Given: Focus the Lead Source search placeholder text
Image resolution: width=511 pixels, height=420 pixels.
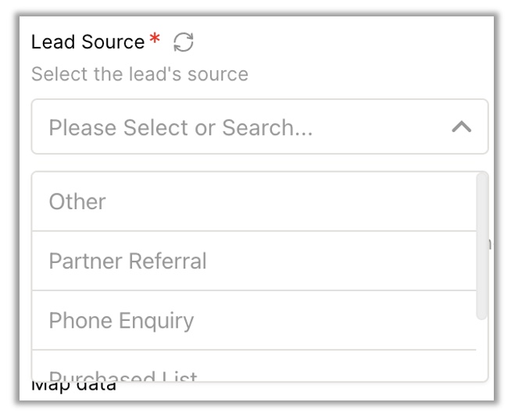Looking at the screenshot, I should pyautogui.click(x=180, y=126).
